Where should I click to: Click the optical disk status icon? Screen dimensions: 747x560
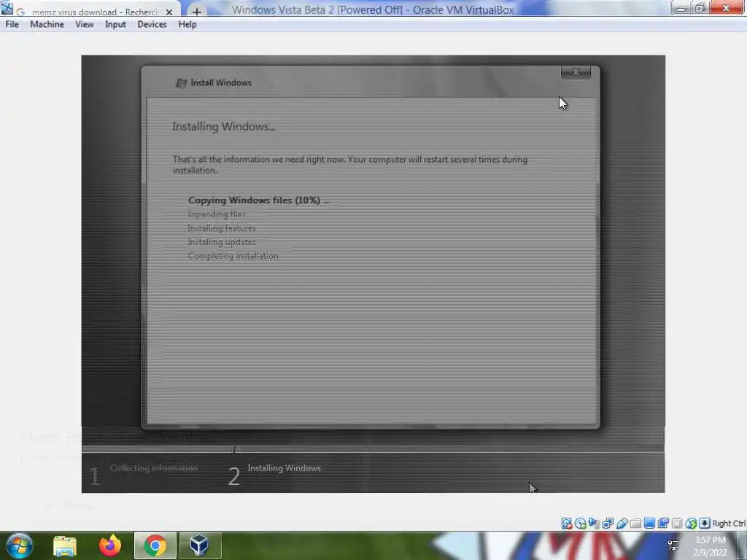(x=580, y=524)
